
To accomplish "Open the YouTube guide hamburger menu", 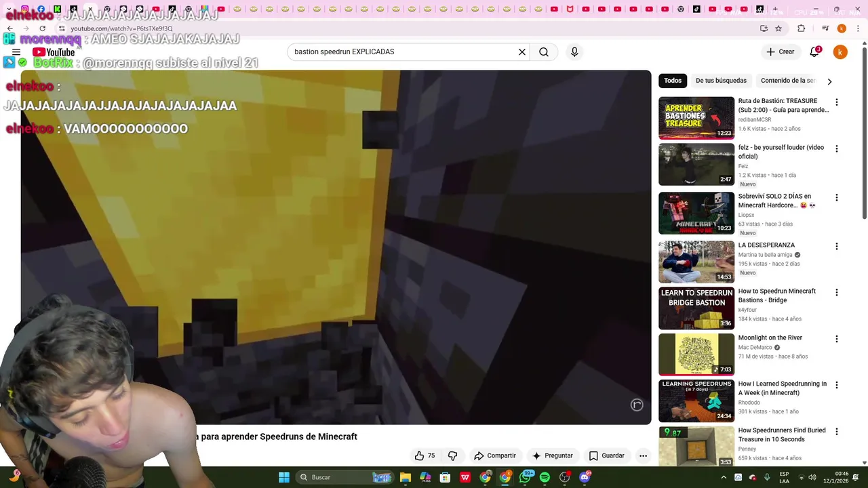I will coord(16,52).
